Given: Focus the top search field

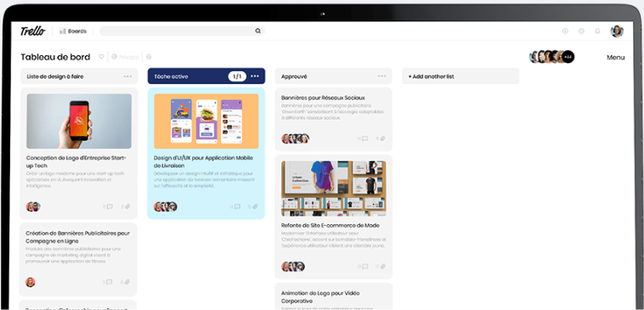Looking at the screenshot, I should click(182, 31).
